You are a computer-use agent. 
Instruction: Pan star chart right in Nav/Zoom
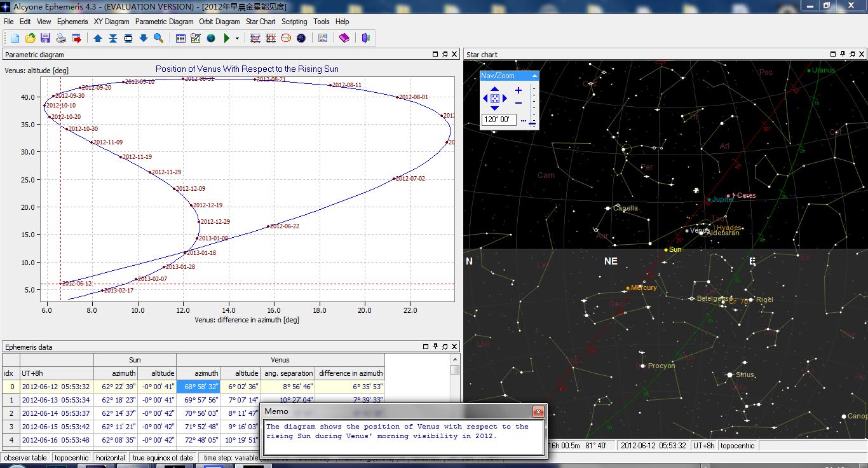coord(505,98)
